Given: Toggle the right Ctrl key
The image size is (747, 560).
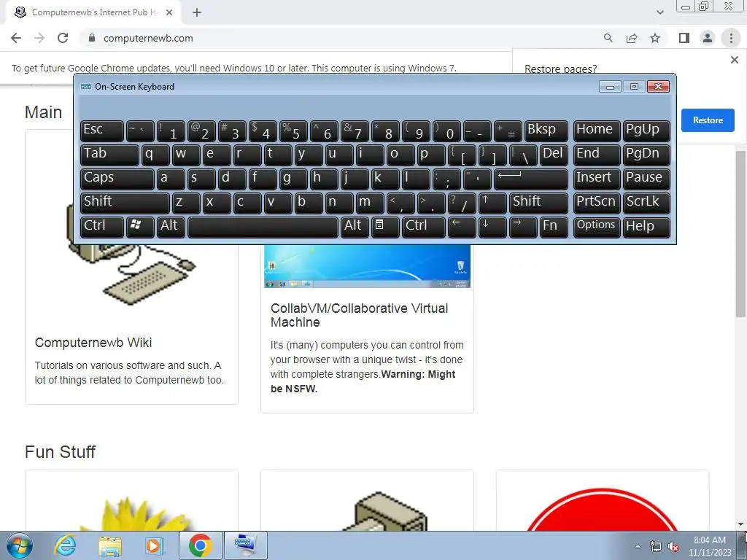Looking at the screenshot, I should tap(424, 226).
